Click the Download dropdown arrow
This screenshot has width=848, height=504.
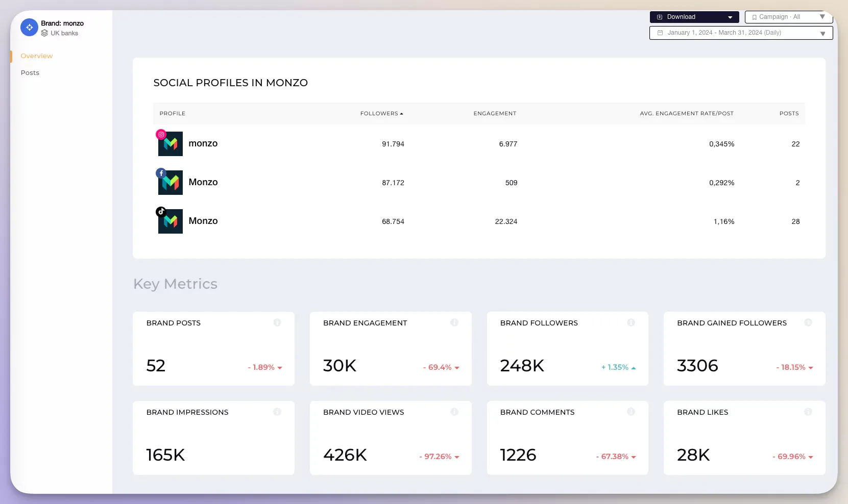pyautogui.click(x=730, y=17)
